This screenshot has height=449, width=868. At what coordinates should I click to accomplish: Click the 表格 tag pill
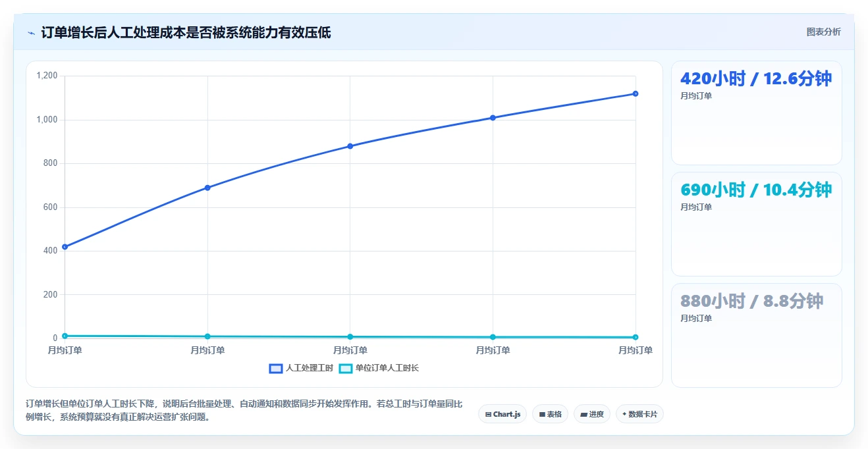[550, 414]
